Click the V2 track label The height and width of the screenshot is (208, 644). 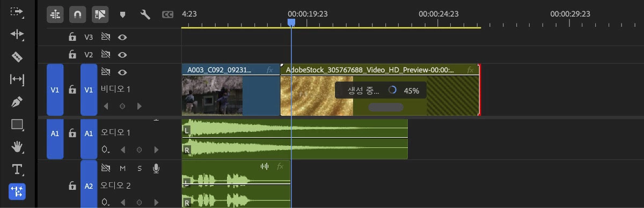pos(89,55)
